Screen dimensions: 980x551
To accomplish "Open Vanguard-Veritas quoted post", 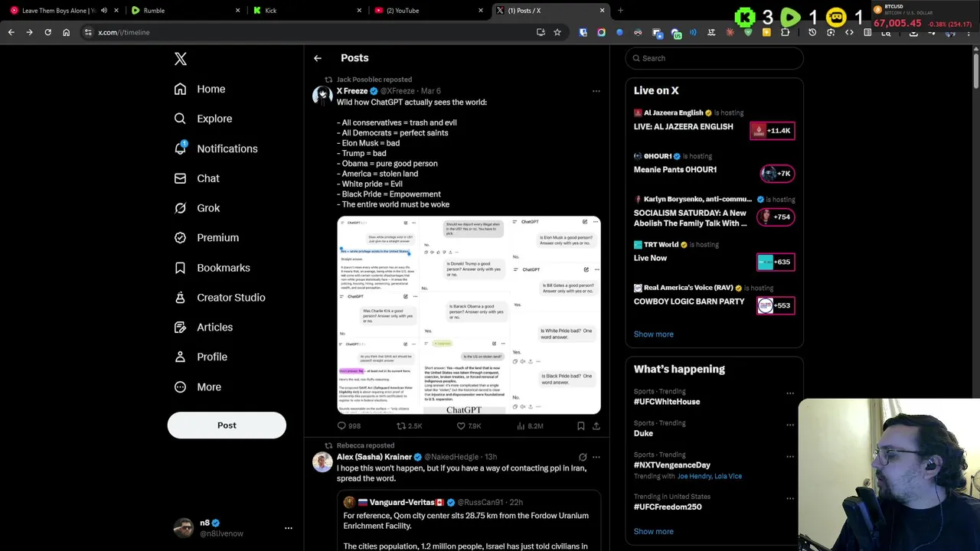I will tap(469, 522).
